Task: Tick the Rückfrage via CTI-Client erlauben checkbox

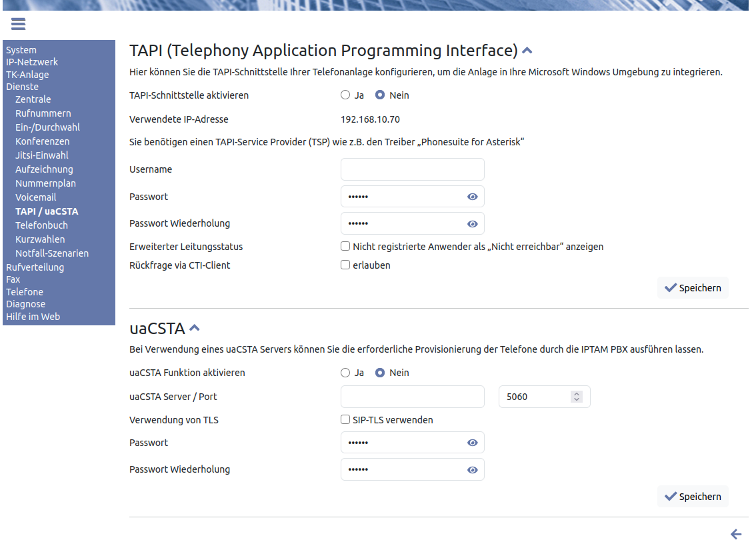Action: 345,265
